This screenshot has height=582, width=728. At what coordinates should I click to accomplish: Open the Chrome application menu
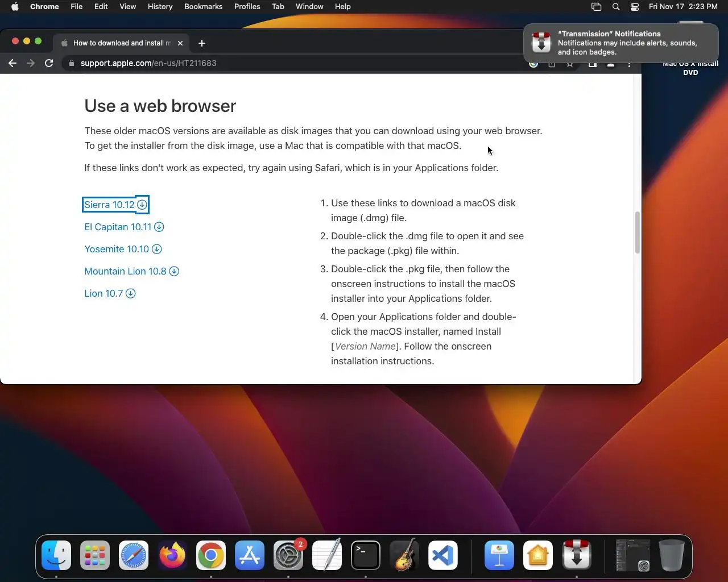point(44,6)
